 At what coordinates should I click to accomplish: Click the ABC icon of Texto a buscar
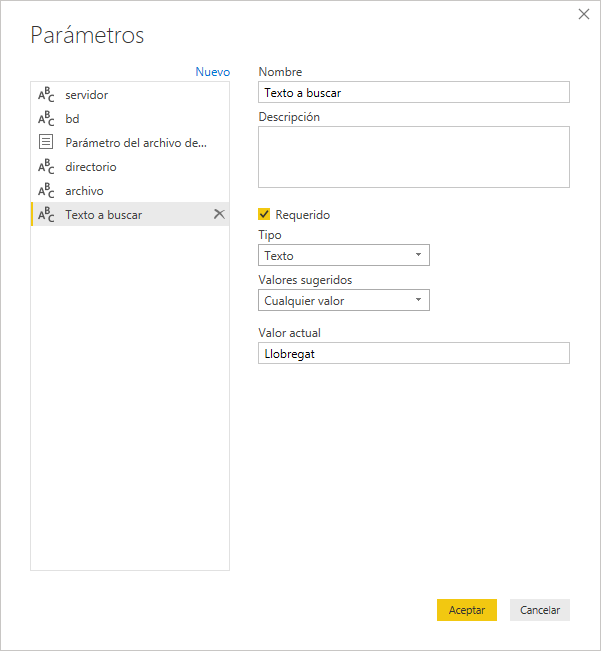[46, 215]
